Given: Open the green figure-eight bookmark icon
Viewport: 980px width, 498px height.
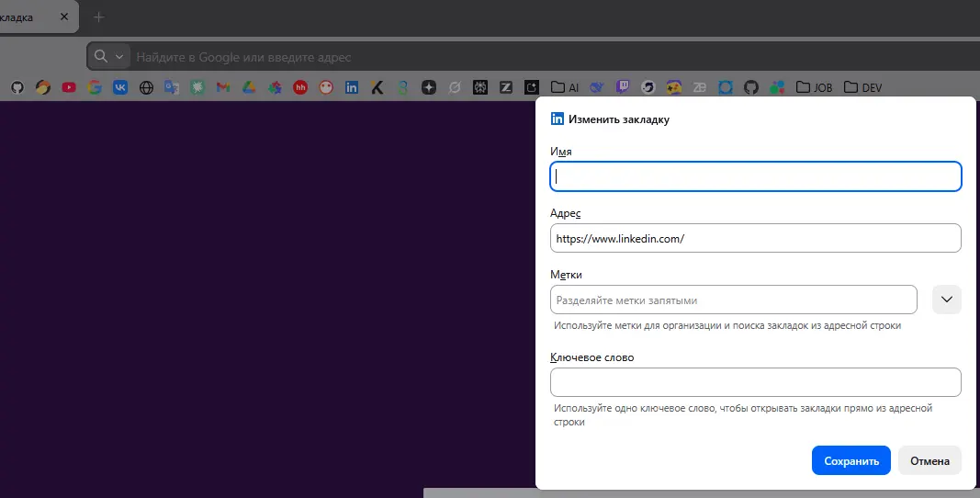Looking at the screenshot, I should [x=403, y=87].
